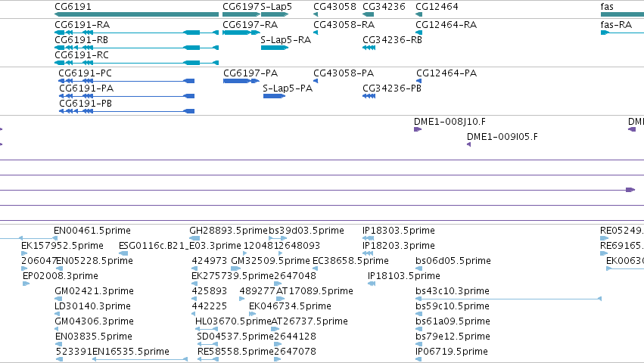Click the bs06d05.5prime EST label

click(x=453, y=261)
